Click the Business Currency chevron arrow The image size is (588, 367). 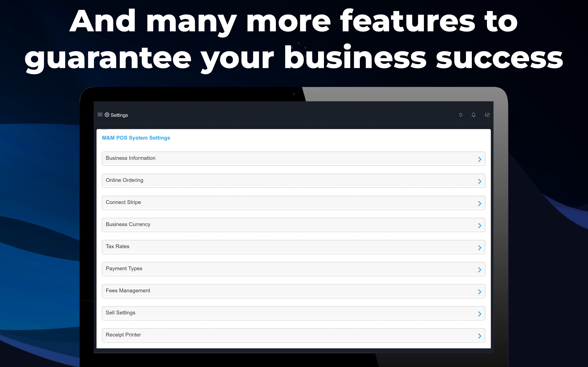(480, 226)
